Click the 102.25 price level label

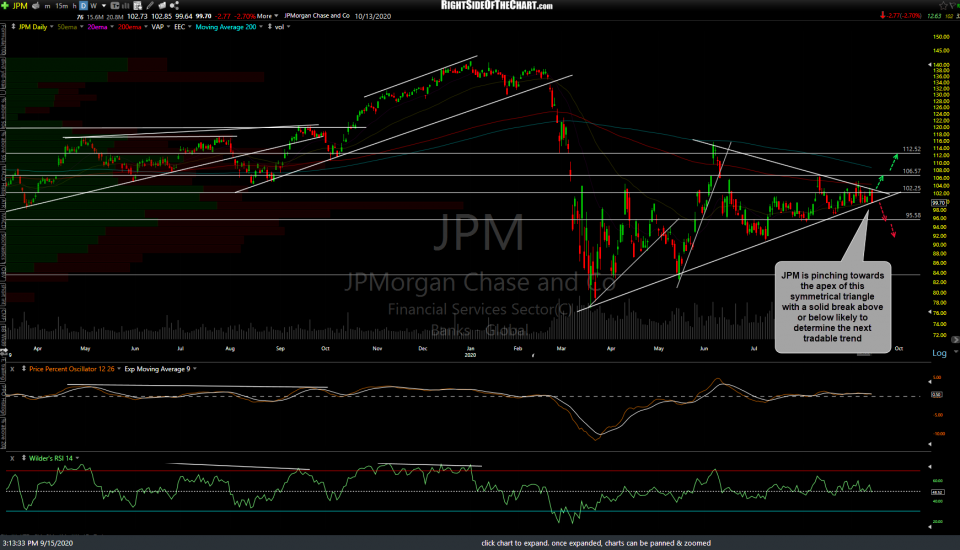point(912,189)
